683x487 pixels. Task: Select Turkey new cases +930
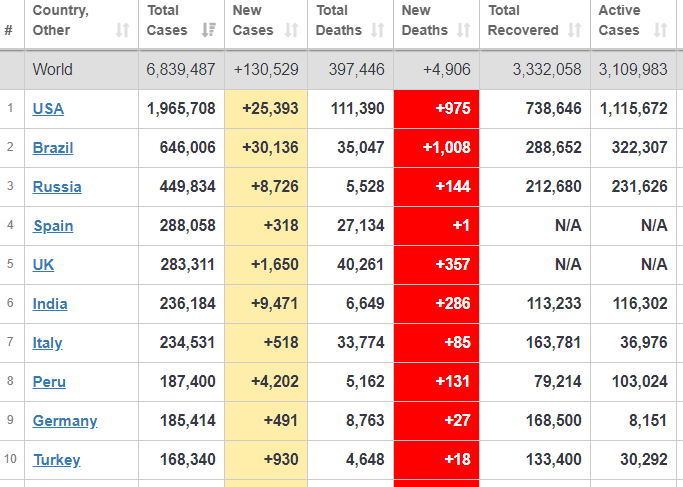(x=281, y=460)
